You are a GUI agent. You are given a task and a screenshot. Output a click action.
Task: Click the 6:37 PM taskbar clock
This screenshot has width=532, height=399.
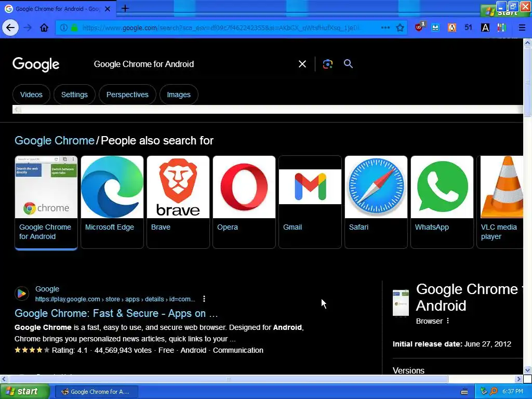coord(512,391)
